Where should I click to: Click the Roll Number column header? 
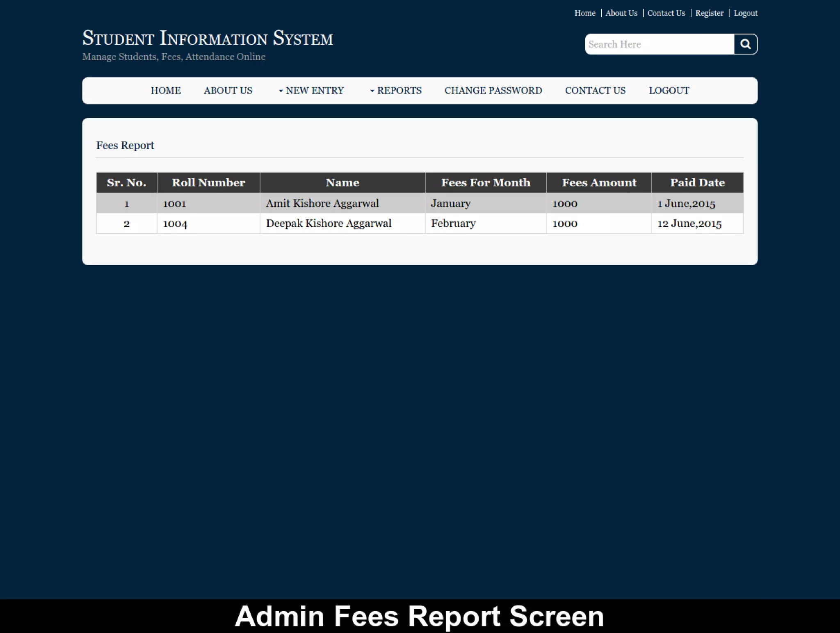coord(208,182)
